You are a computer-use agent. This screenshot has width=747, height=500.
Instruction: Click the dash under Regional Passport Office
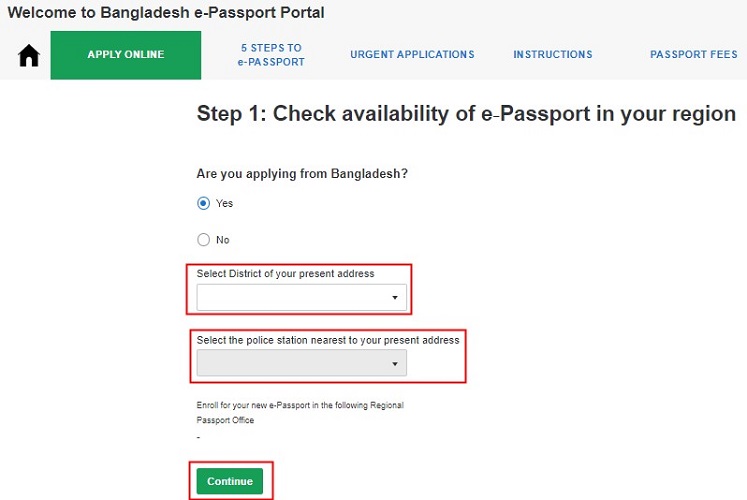(x=199, y=437)
